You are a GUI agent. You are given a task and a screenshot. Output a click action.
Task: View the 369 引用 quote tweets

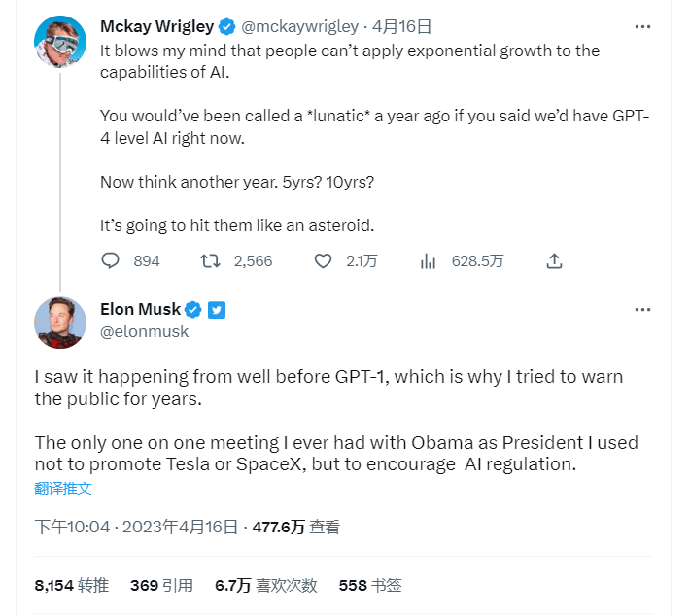pyautogui.click(x=161, y=585)
